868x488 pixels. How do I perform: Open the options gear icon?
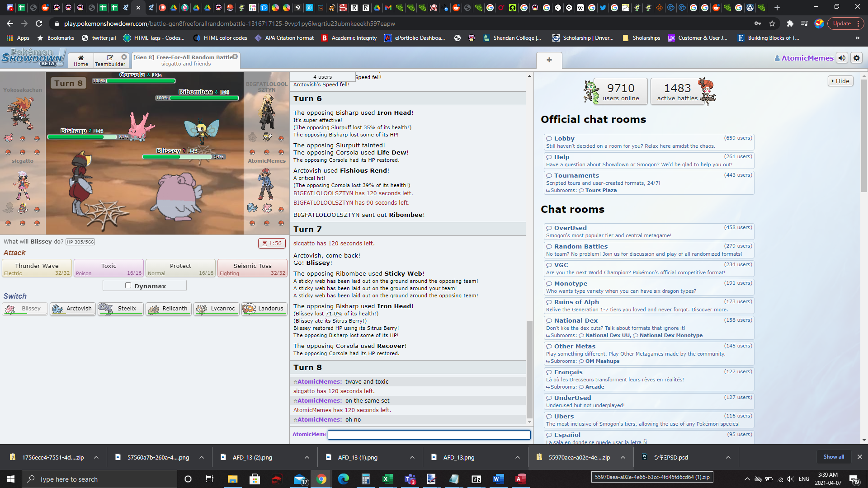[x=856, y=58]
